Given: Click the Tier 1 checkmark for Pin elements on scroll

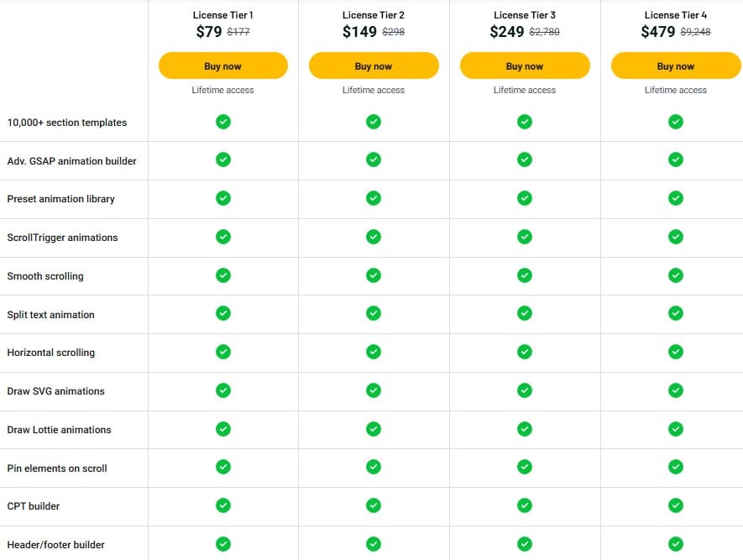Looking at the screenshot, I should click(222, 468).
